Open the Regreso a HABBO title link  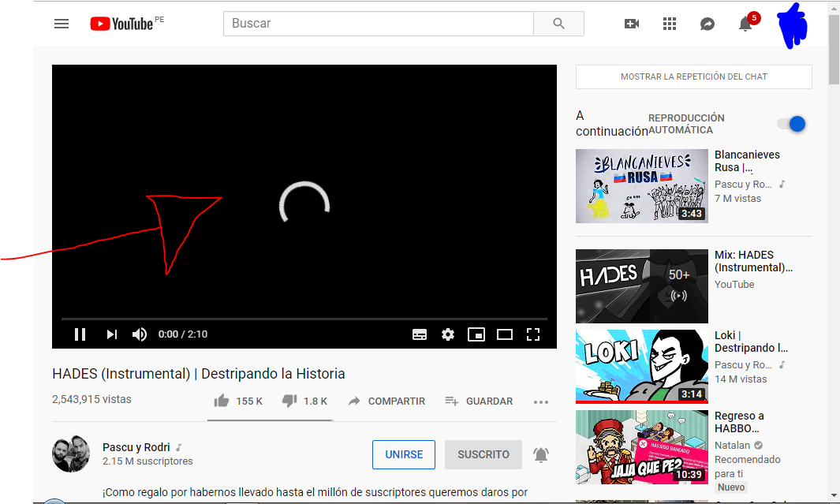pyautogui.click(x=739, y=422)
